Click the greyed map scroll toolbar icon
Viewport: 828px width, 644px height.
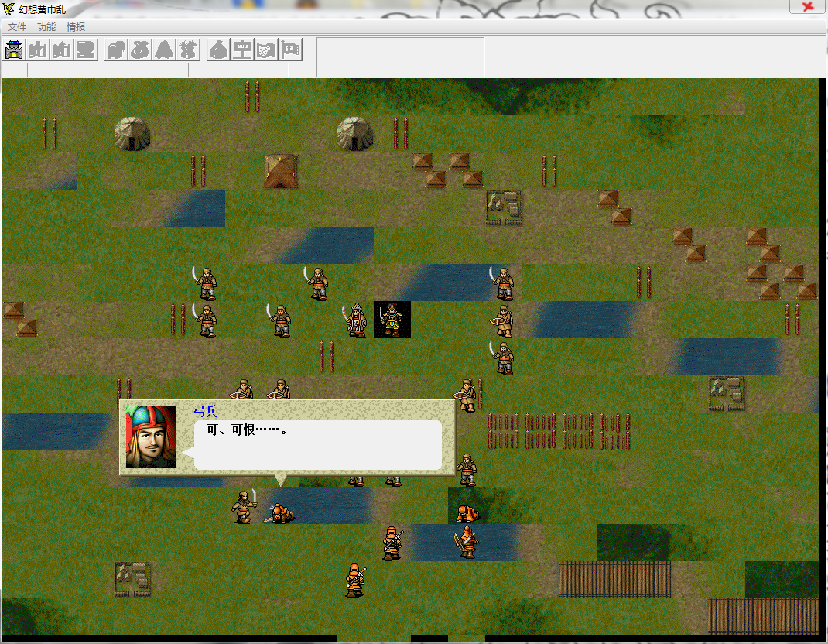(266, 50)
